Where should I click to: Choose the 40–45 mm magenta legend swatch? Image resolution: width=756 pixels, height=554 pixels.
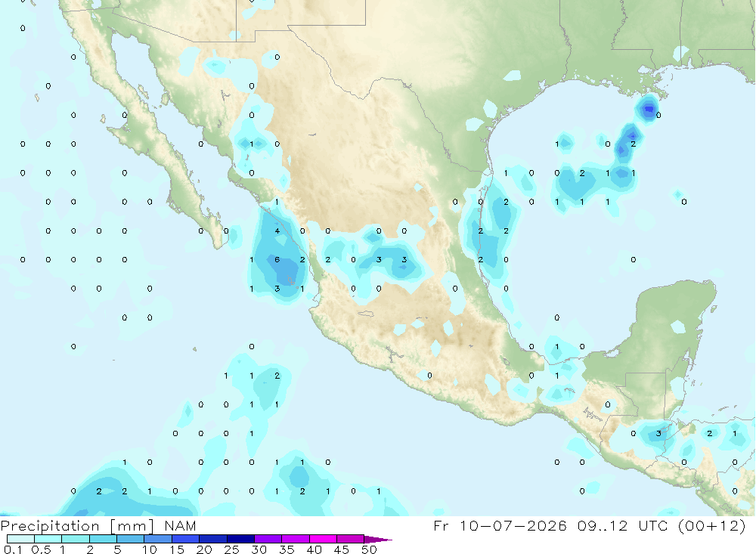(323, 539)
